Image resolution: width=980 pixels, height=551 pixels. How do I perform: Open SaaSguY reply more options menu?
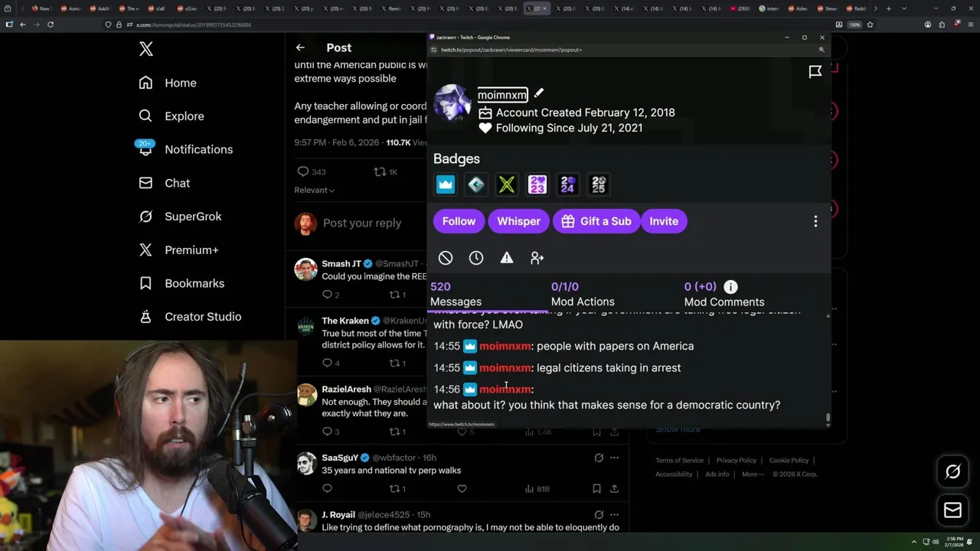tap(614, 458)
